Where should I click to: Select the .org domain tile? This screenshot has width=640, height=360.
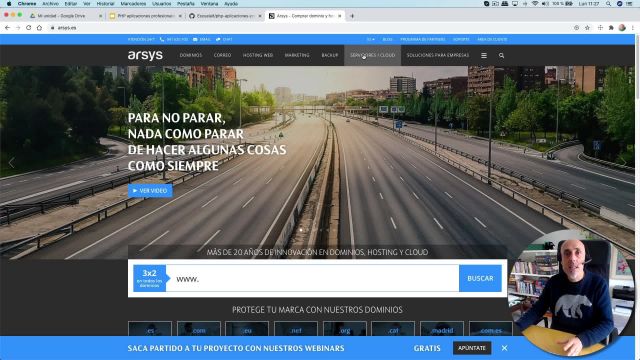[x=344, y=329]
